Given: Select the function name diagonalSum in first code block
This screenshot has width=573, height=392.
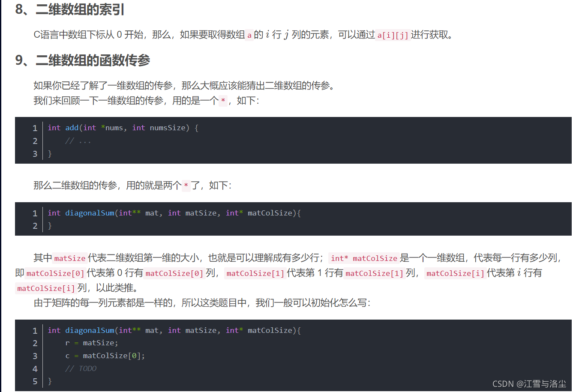Looking at the screenshot, I should coord(90,213).
